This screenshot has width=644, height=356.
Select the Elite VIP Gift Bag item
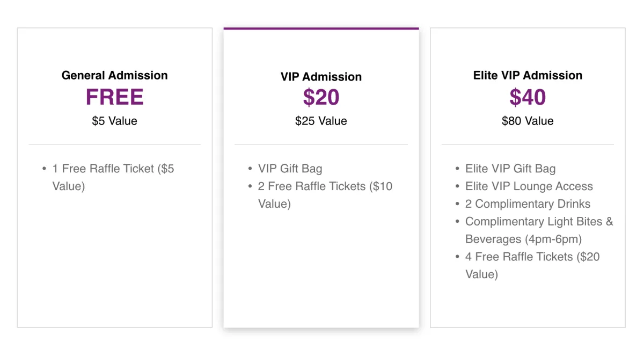pyautogui.click(x=510, y=169)
